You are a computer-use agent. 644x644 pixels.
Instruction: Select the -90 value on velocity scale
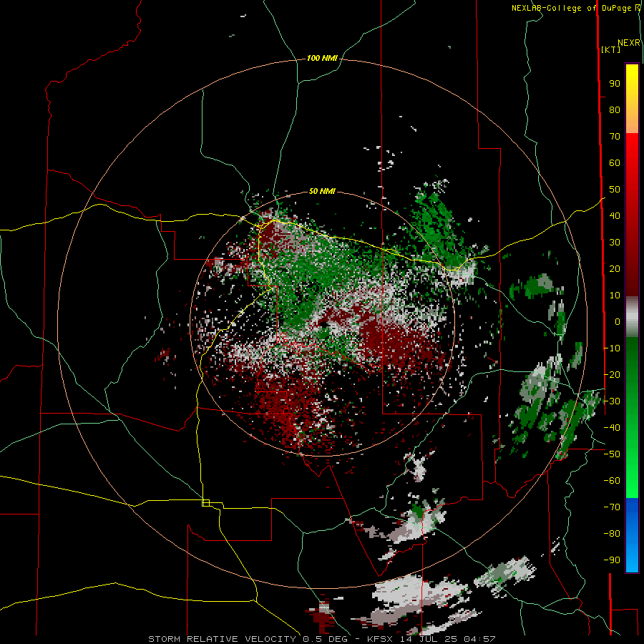point(612,560)
